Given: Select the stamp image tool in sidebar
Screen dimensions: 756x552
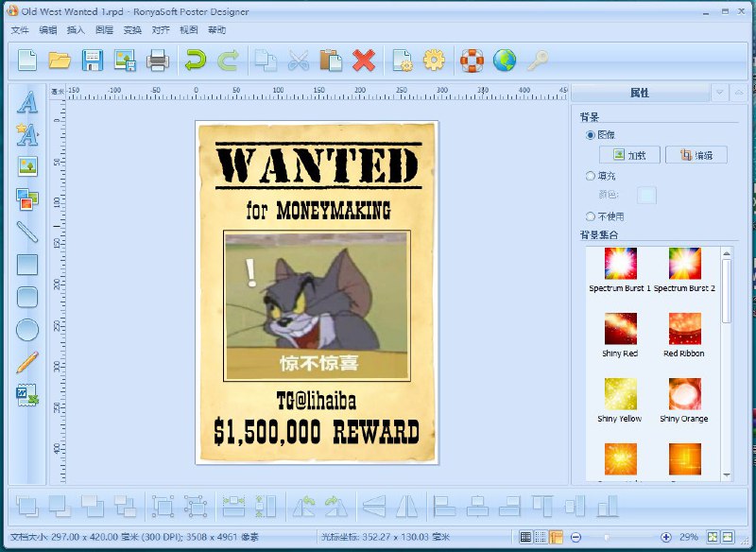Looking at the screenshot, I should coord(27,395).
